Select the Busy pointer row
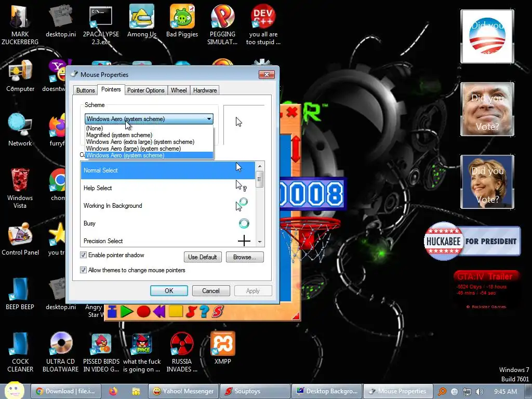The height and width of the screenshot is (399, 532). point(168,223)
